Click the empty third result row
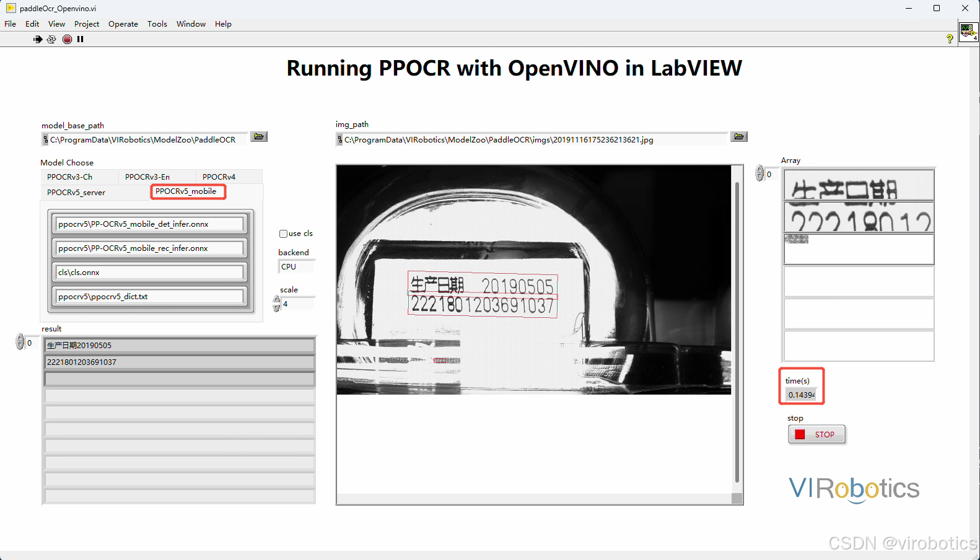The height and width of the screenshot is (560, 980). [x=180, y=379]
